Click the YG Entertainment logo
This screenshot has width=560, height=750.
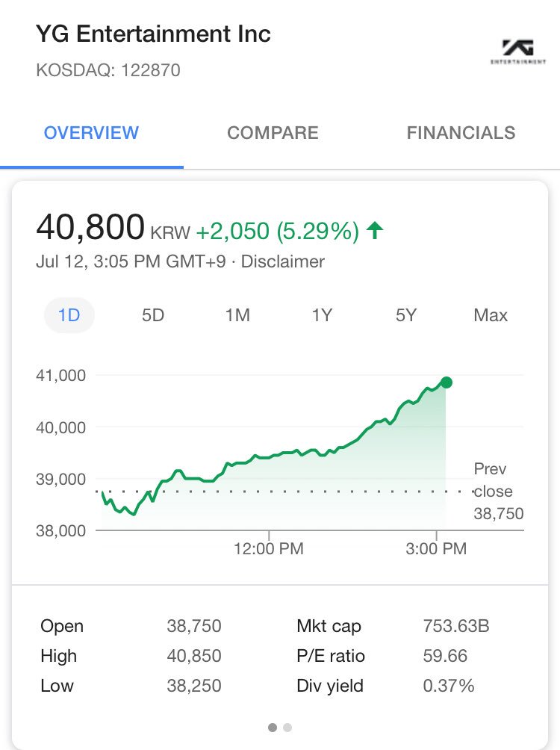coord(518,52)
